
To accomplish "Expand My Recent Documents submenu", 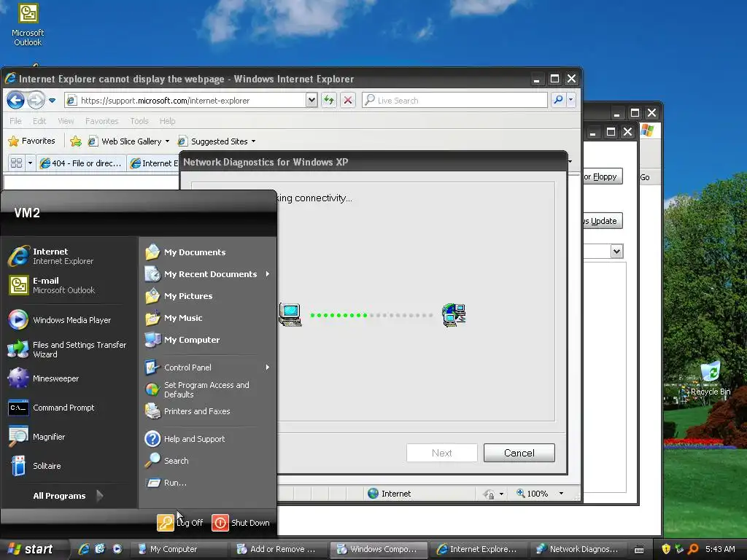I will tap(207, 274).
